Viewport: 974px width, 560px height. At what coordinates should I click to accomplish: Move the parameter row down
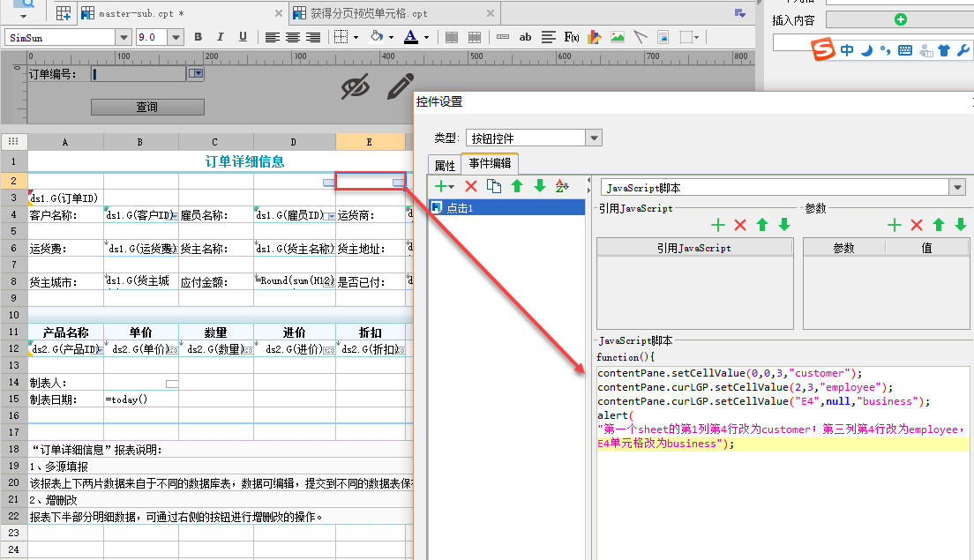[961, 225]
